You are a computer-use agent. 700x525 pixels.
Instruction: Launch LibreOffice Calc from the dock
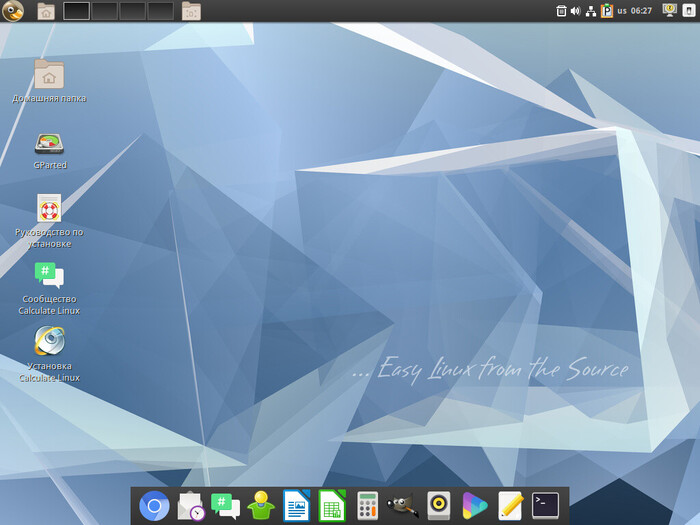coord(332,506)
